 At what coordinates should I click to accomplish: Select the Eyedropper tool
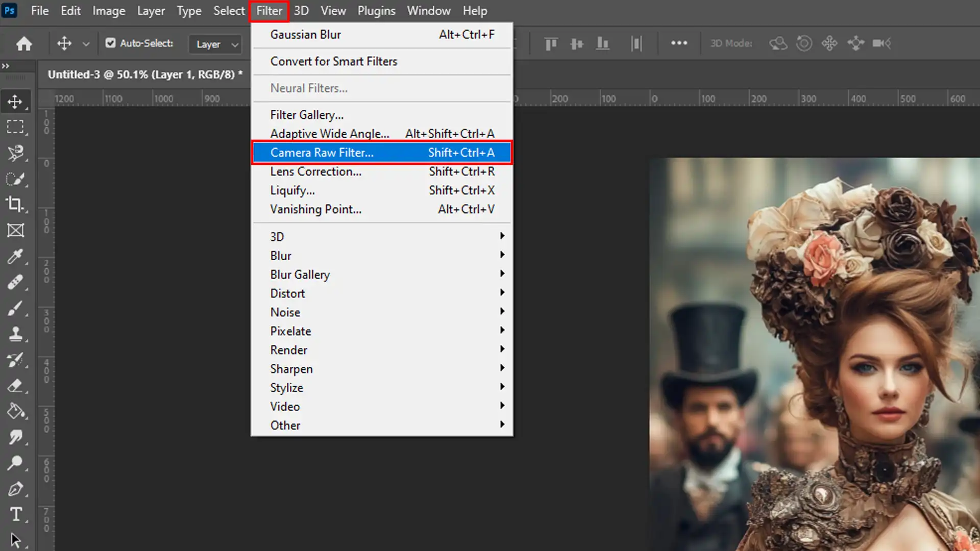(x=15, y=256)
